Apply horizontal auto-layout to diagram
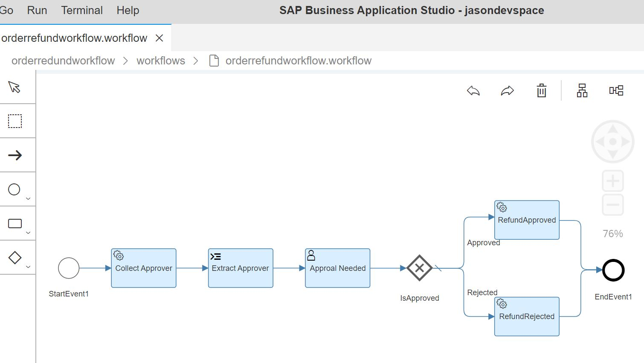The height and width of the screenshot is (363, 644). (x=616, y=90)
